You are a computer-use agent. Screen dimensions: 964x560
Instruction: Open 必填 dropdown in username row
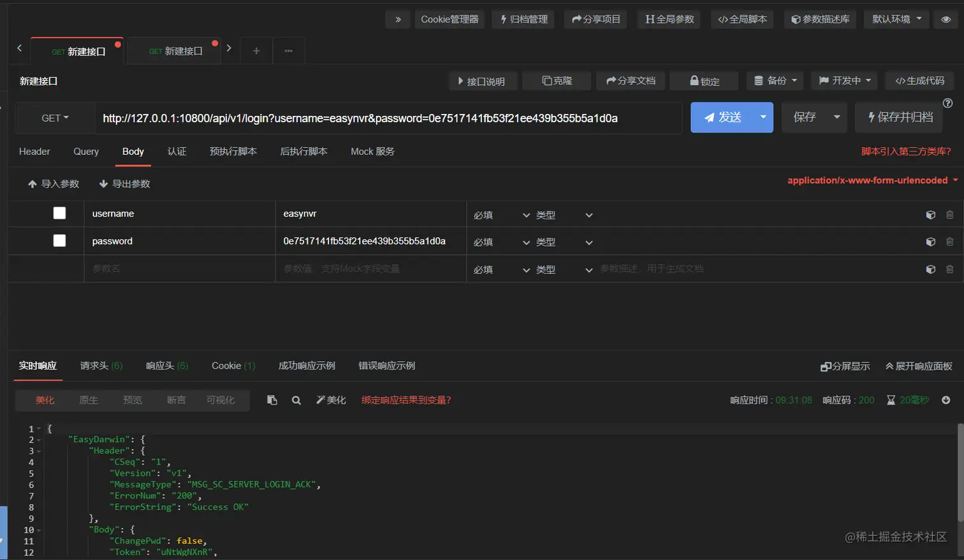501,215
